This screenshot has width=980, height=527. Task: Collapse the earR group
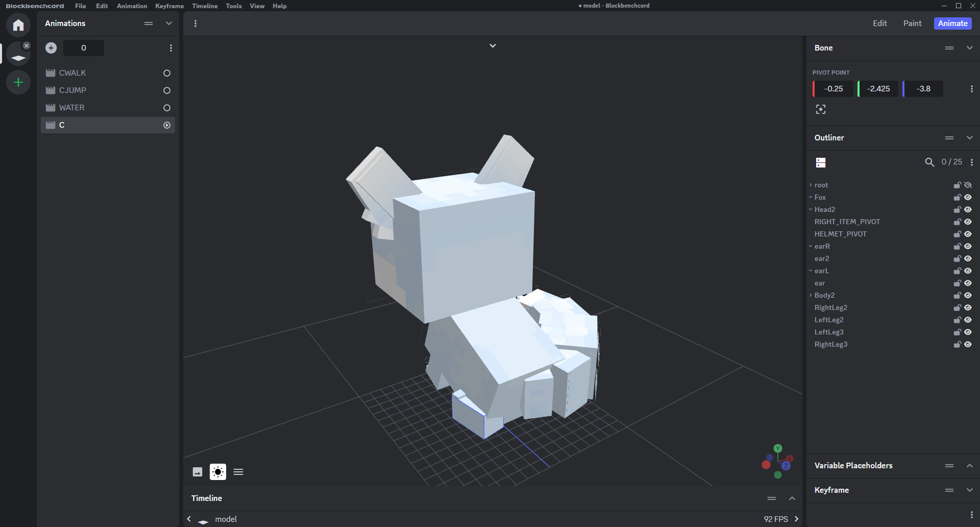click(x=811, y=247)
